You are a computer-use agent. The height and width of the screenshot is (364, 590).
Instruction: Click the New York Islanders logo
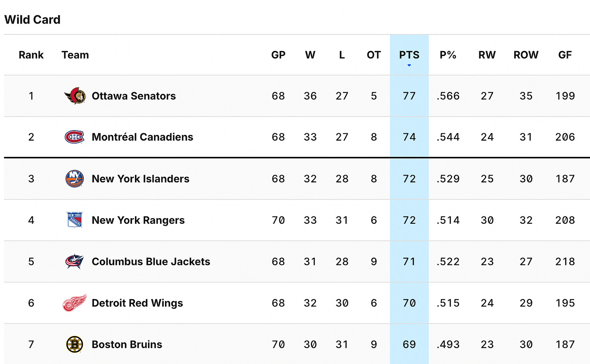[x=75, y=179]
